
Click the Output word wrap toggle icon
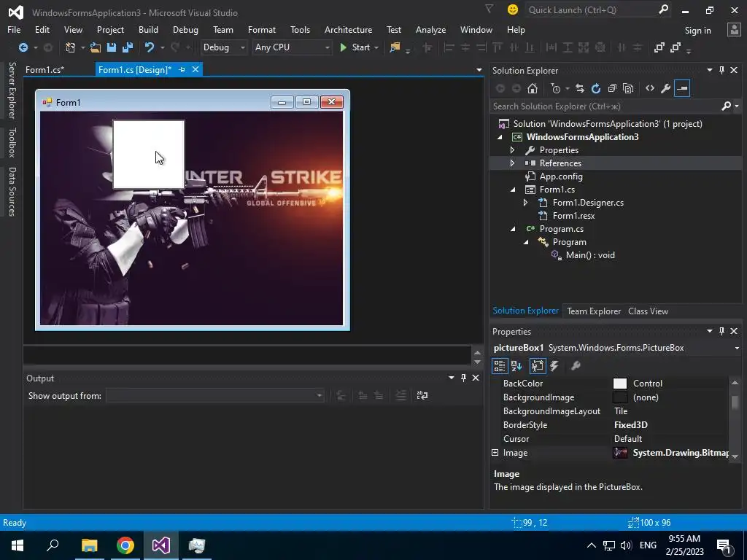(422, 395)
